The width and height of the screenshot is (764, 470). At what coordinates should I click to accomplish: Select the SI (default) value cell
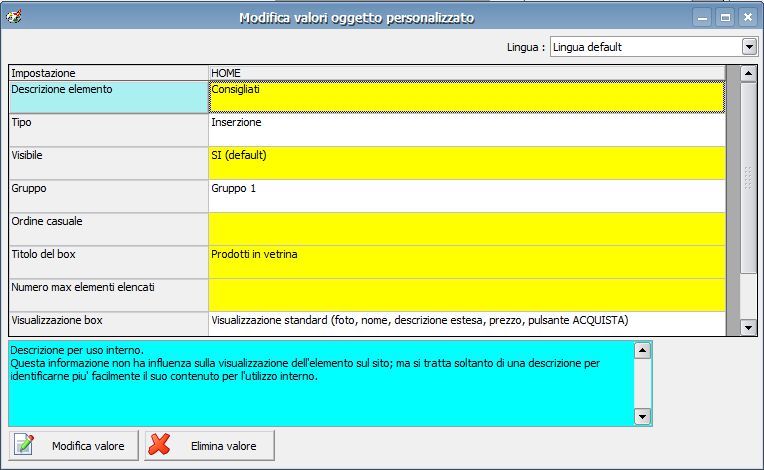coord(467,164)
